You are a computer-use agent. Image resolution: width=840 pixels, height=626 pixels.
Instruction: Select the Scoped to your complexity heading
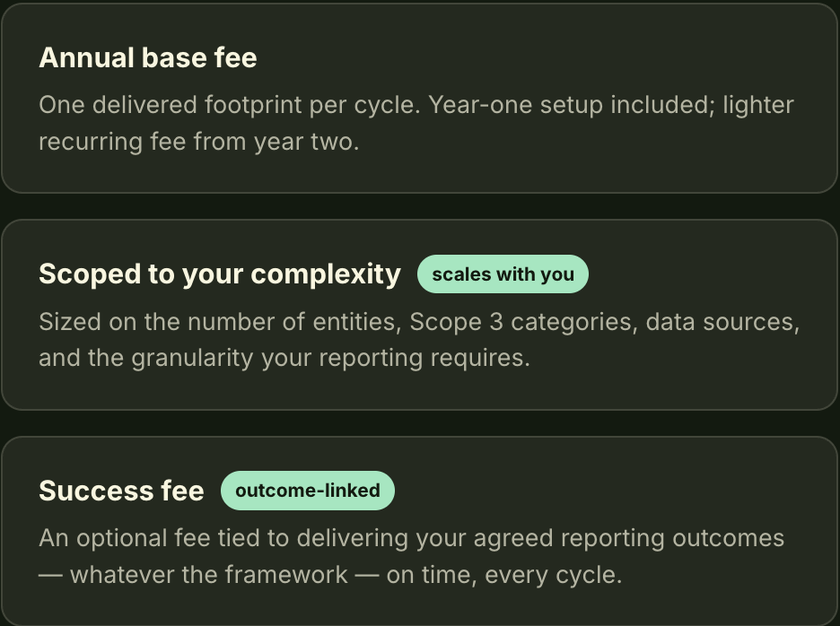[220, 274]
